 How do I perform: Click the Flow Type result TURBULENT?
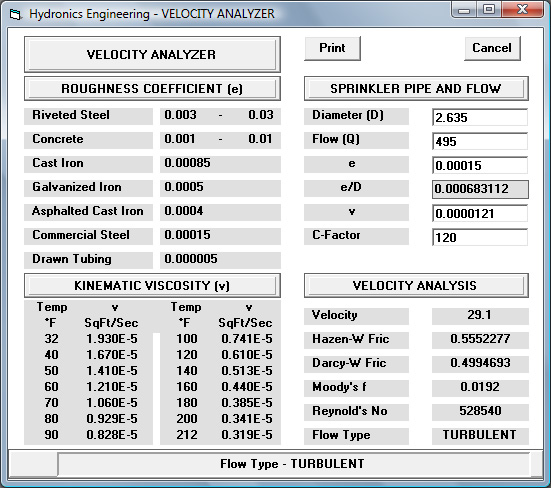tap(480, 435)
